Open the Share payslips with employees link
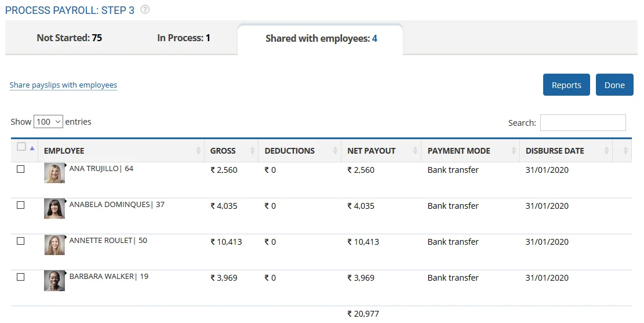The height and width of the screenshot is (323, 644). click(x=63, y=85)
